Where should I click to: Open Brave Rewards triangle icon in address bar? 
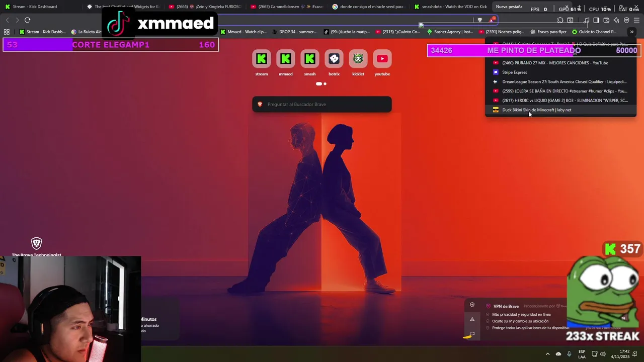point(493,20)
